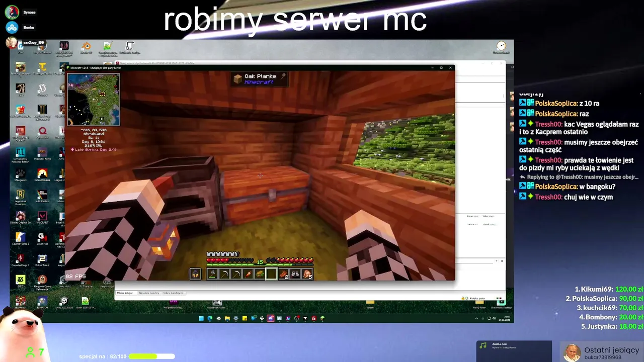Viewport: 644px width, 362px height.
Task: Click the '5.Justynka: 18,00 zł' donor entry
Action: point(612,326)
